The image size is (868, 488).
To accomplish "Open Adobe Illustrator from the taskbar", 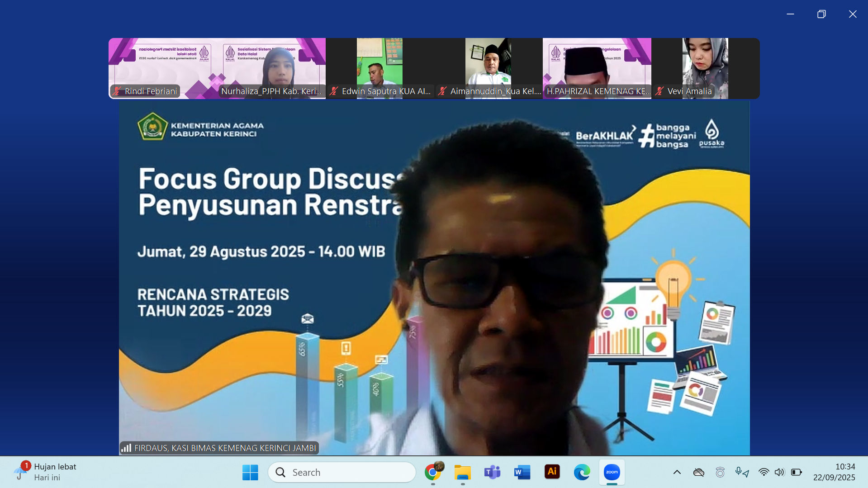I will [552, 472].
